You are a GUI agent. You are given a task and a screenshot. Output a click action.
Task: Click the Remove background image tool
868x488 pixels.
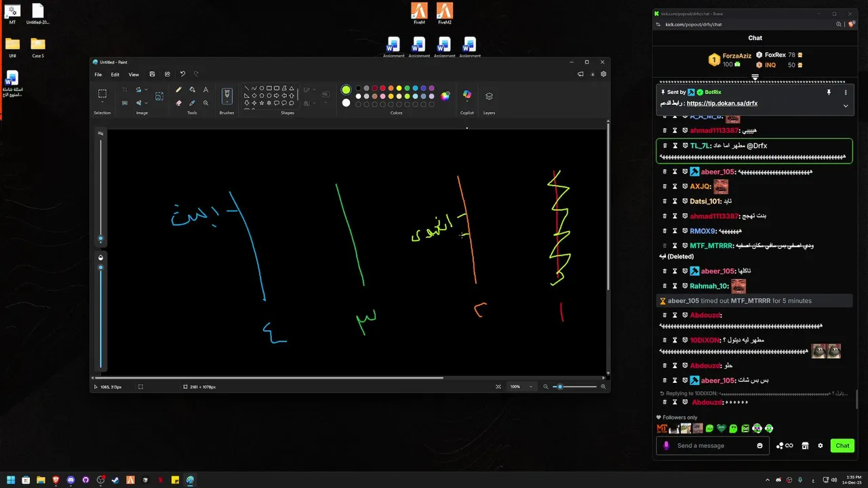125,103
